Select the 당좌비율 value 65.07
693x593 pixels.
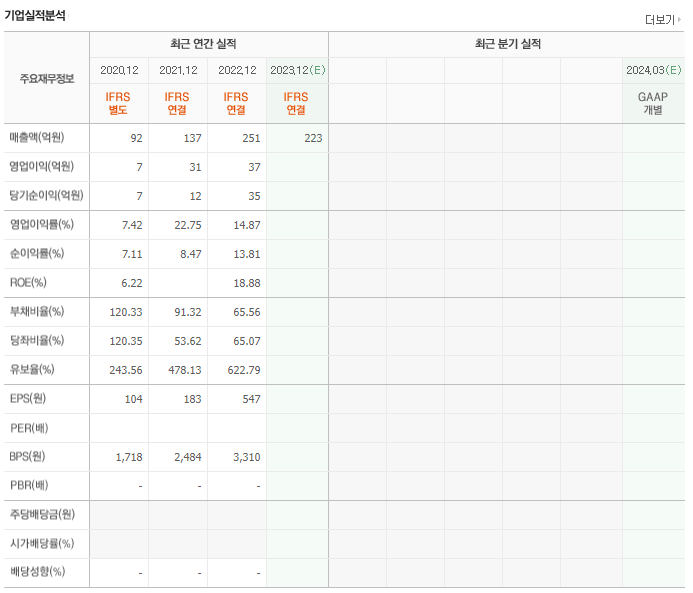point(247,342)
